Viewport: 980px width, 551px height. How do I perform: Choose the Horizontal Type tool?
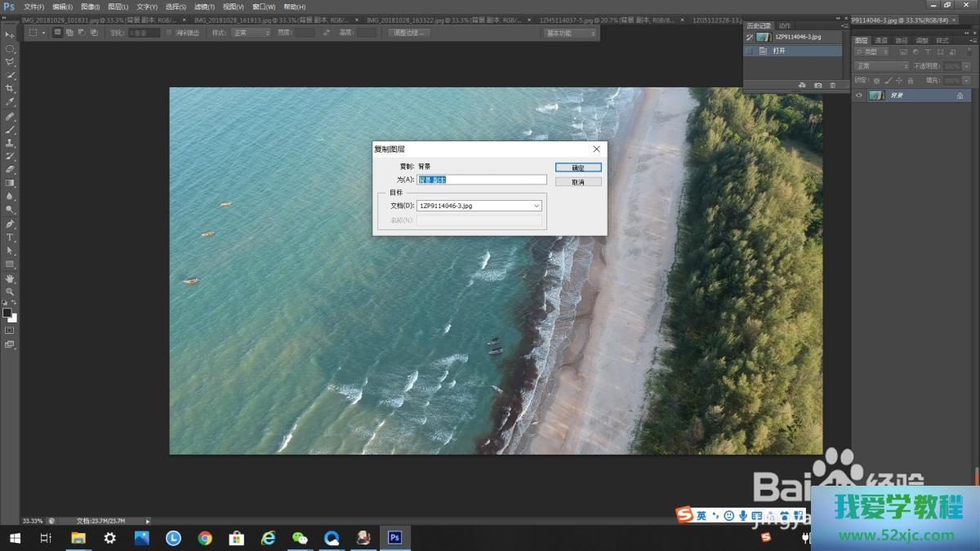[x=10, y=238]
